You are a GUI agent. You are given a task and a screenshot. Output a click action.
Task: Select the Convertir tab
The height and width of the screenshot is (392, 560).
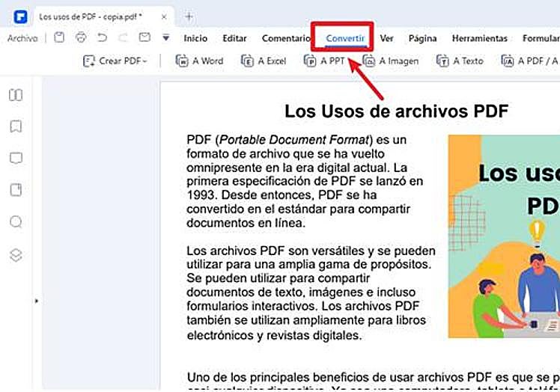[x=345, y=38]
